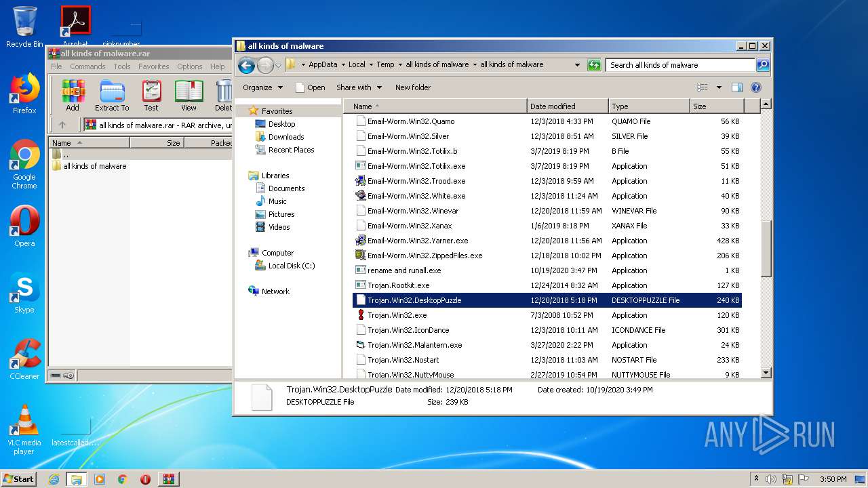
Task: Click the Explorer vertical scrollbar thumb
Action: pos(766,248)
